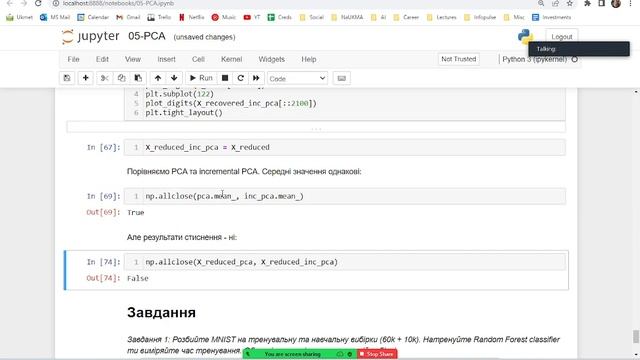This screenshot has width=640, height=360.
Task: Open the Calendar bookmark
Action: pyautogui.click(x=93, y=17)
